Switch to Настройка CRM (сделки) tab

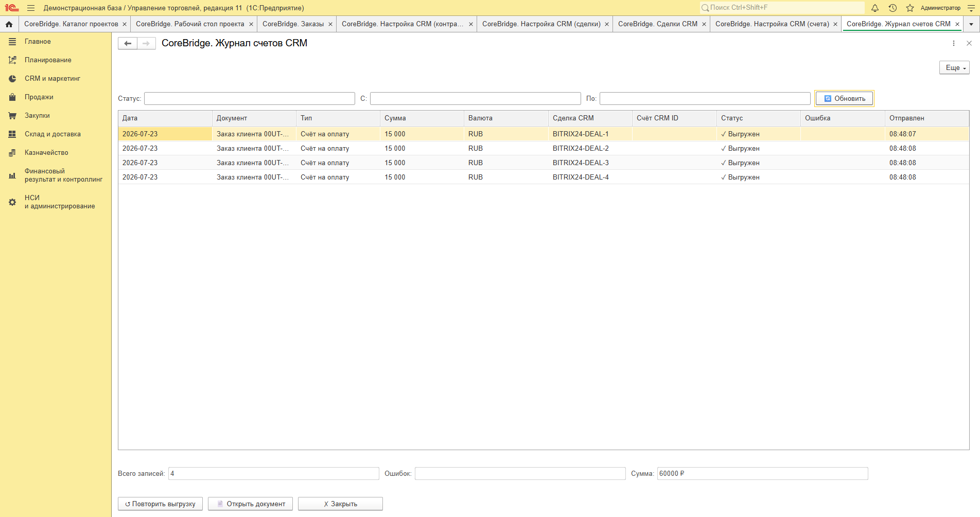pyautogui.click(x=541, y=24)
